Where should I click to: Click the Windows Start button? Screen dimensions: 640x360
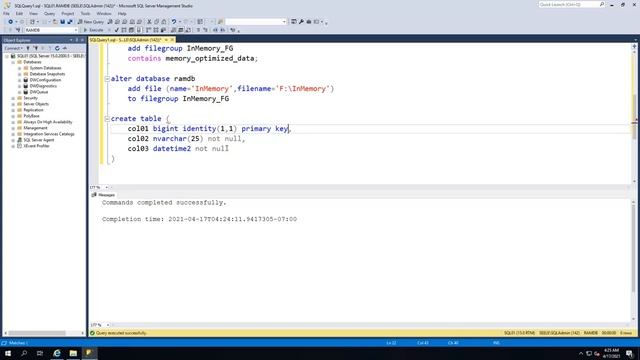click(x=8, y=353)
